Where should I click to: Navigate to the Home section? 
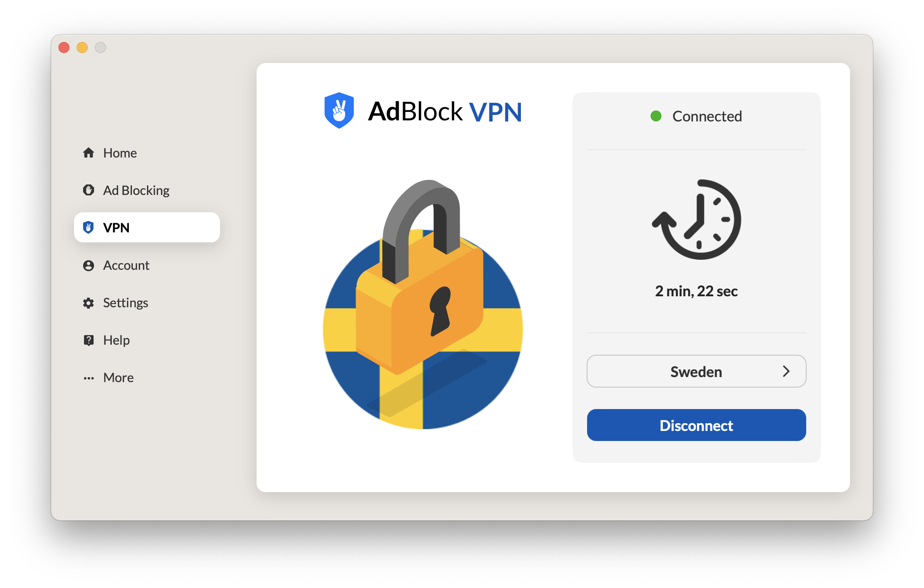tap(119, 153)
